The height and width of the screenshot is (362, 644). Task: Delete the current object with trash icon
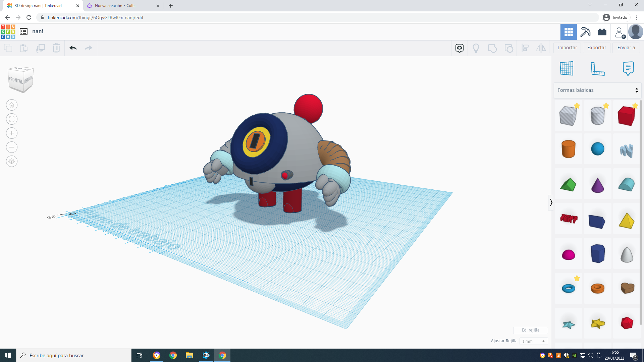click(x=56, y=48)
